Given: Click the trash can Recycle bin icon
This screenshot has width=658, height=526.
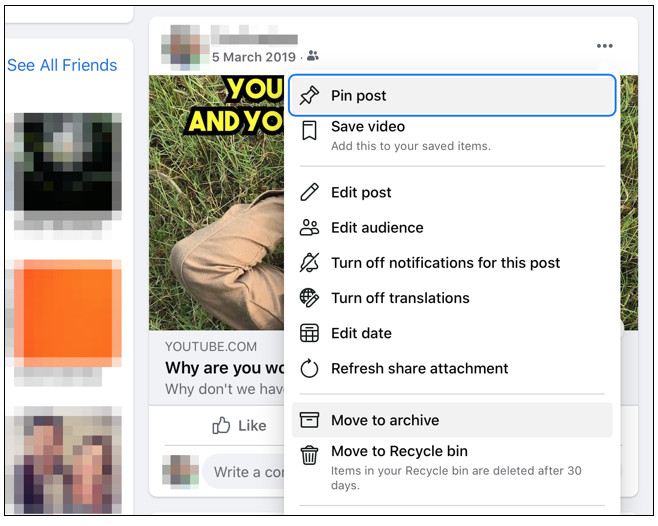Looking at the screenshot, I should [310, 455].
